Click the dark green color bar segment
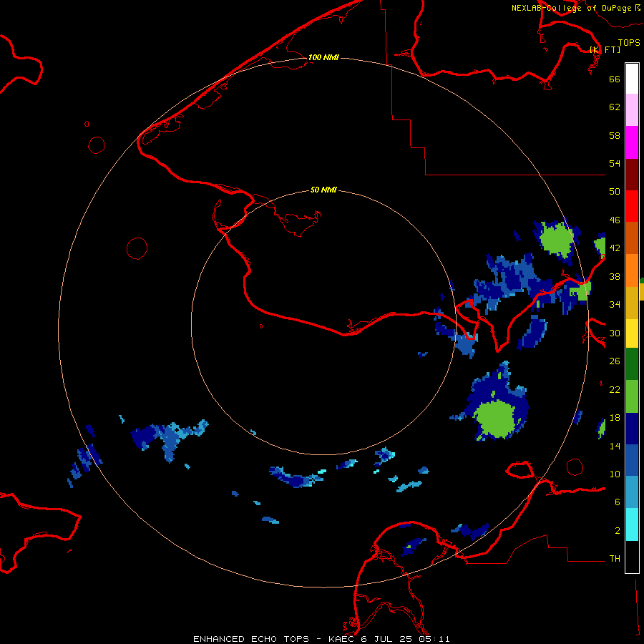The height and width of the screenshot is (644, 644). pyautogui.click(x=632, y=364)
